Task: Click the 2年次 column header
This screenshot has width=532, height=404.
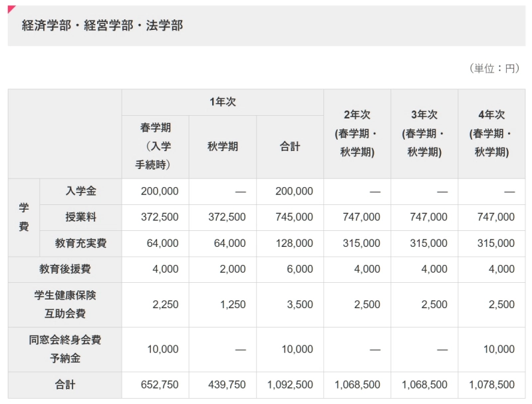Action: (357, 133)
